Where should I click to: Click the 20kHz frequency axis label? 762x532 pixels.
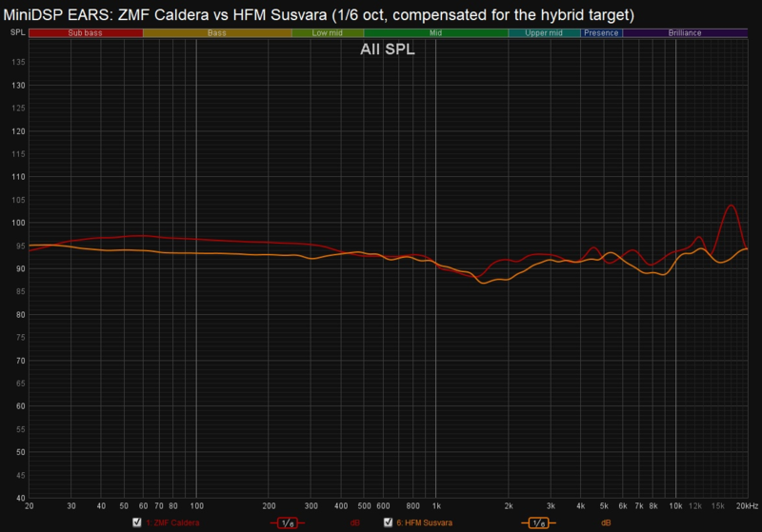pos(746,504)
